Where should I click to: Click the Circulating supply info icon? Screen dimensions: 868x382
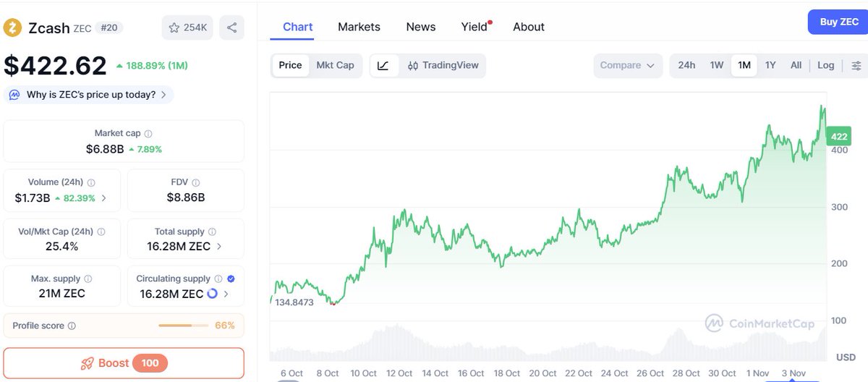[218, 279]
